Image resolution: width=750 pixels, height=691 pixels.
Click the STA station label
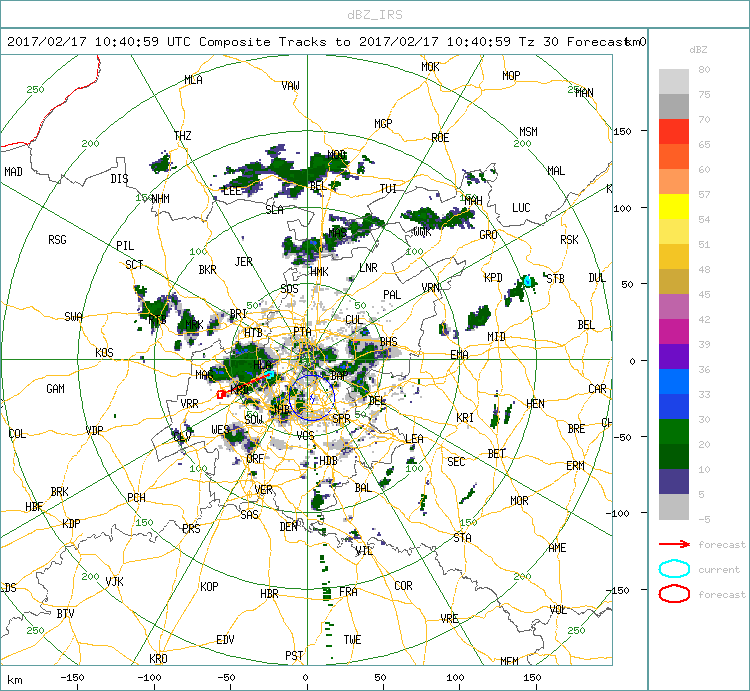pos(463,538)
